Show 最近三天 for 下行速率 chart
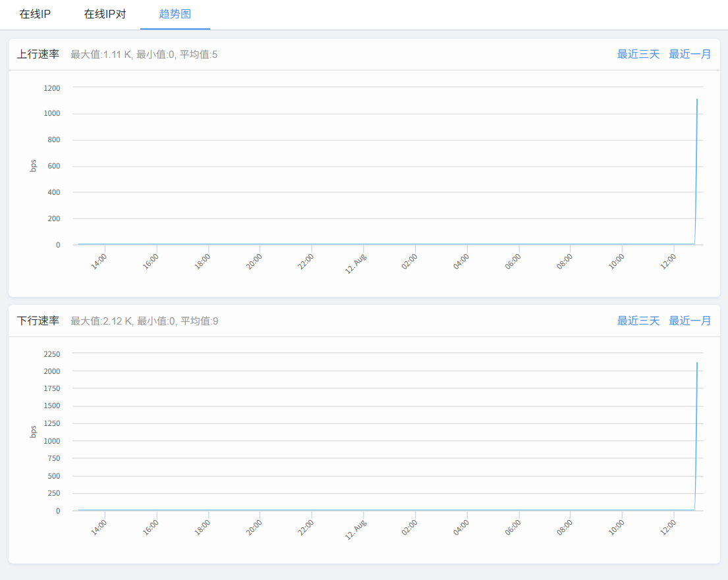Image resolution: width=728 pixels, height=580 pixels. (x=638, y=321)
